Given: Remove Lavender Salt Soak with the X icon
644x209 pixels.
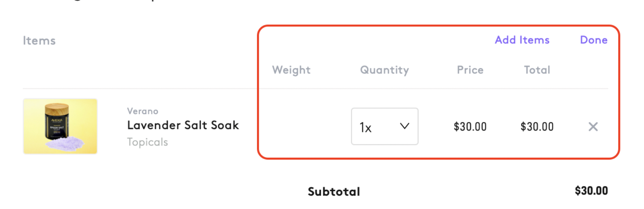Looking at the screenshot, I should pos(593,127).
